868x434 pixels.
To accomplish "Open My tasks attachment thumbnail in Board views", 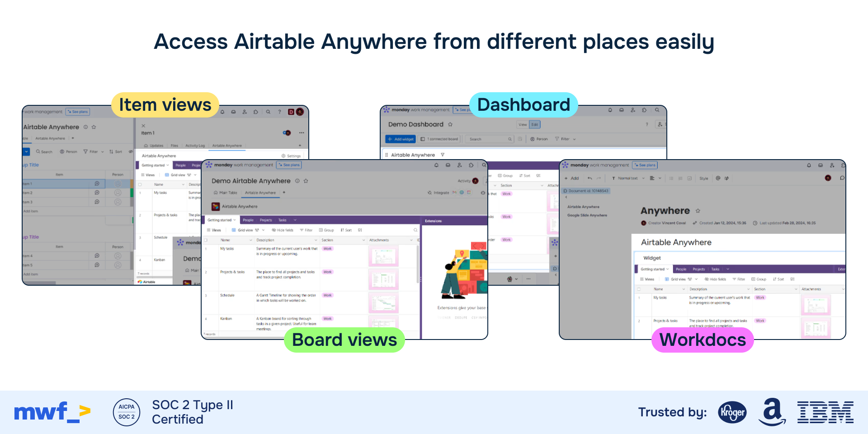I will pos(383,256).
